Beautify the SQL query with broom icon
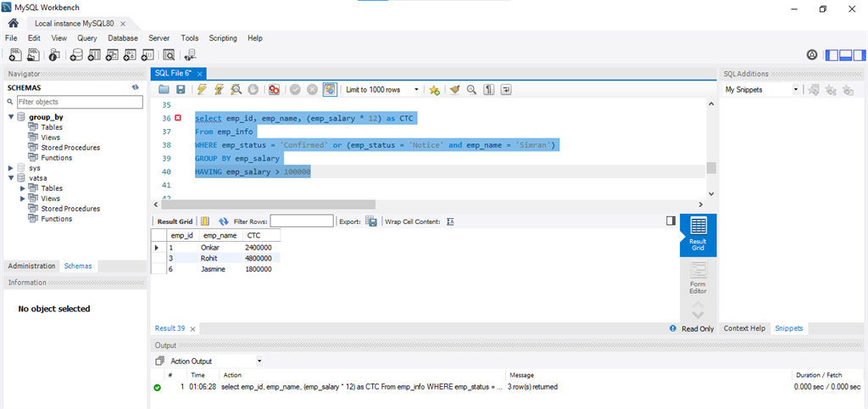 pyautogui.click(x=455, y=89)
